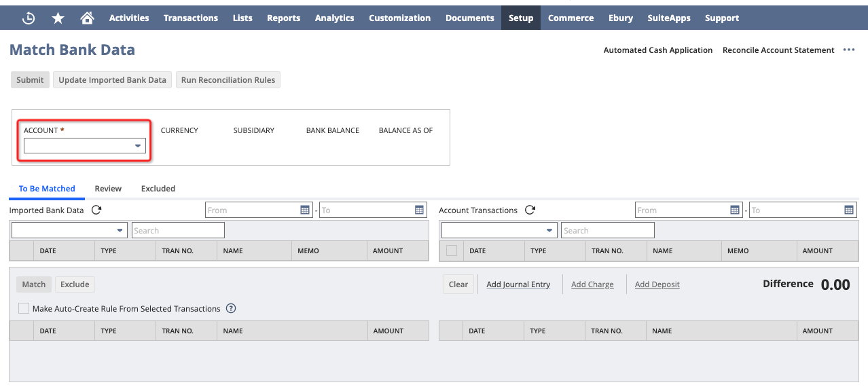The height and width of the screenshot is (389, 868).
Task: Open the three-dot more options menu
Action: coord(849,50)
